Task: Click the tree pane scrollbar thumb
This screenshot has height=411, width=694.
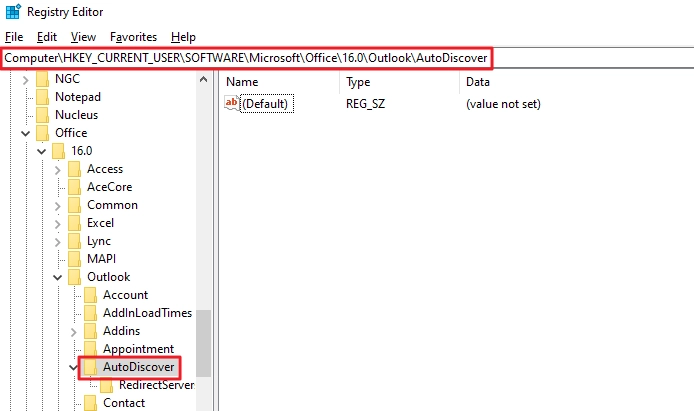Action: point(204,343)
